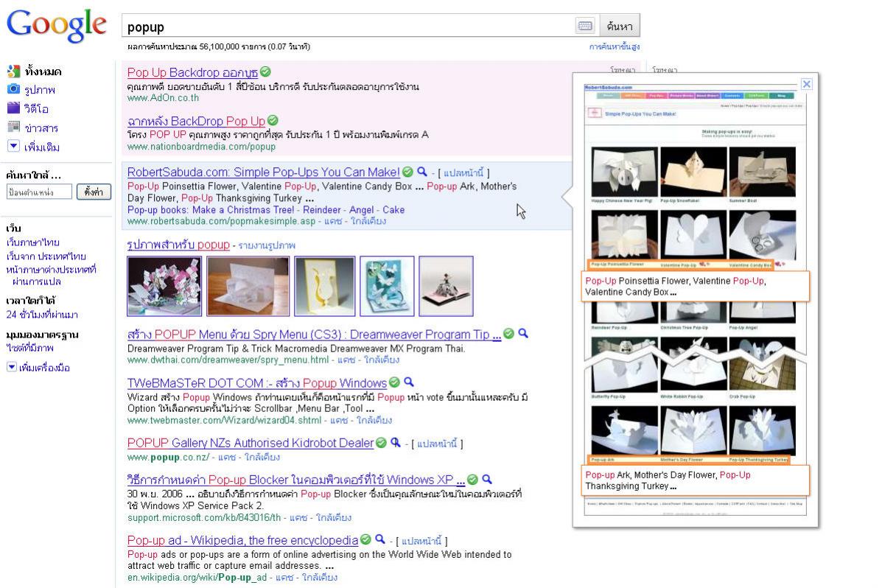882x588 pixels.
Task: Click Report images (รายงานรูปภาพ) link
Action: coord(267,245)
